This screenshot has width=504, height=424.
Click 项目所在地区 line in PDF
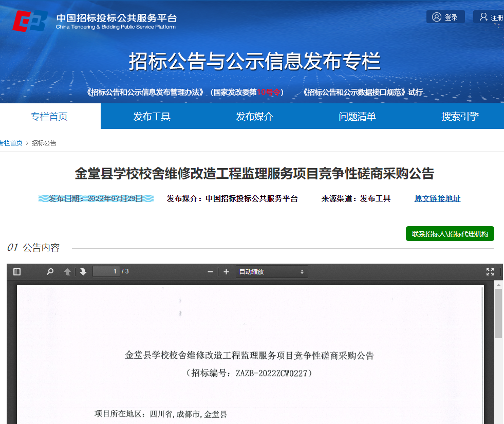[x=161, y=414]
